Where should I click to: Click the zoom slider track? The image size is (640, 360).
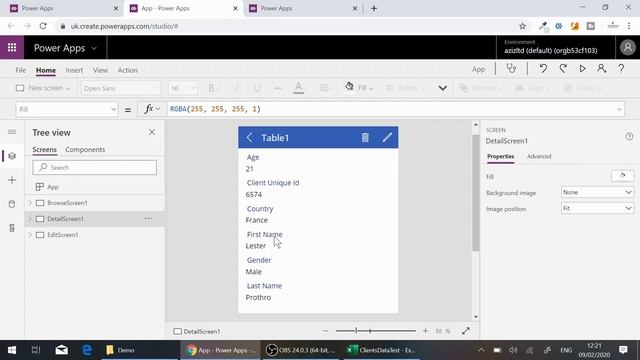tap(376, 331)
